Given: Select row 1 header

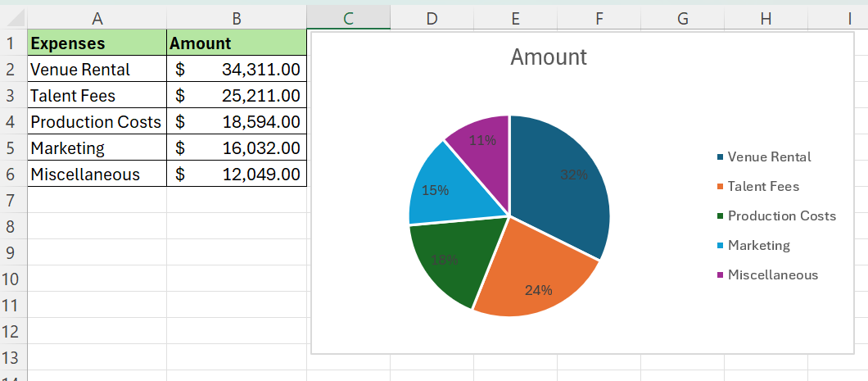Looking at the screenshot, I should point(11,43).
